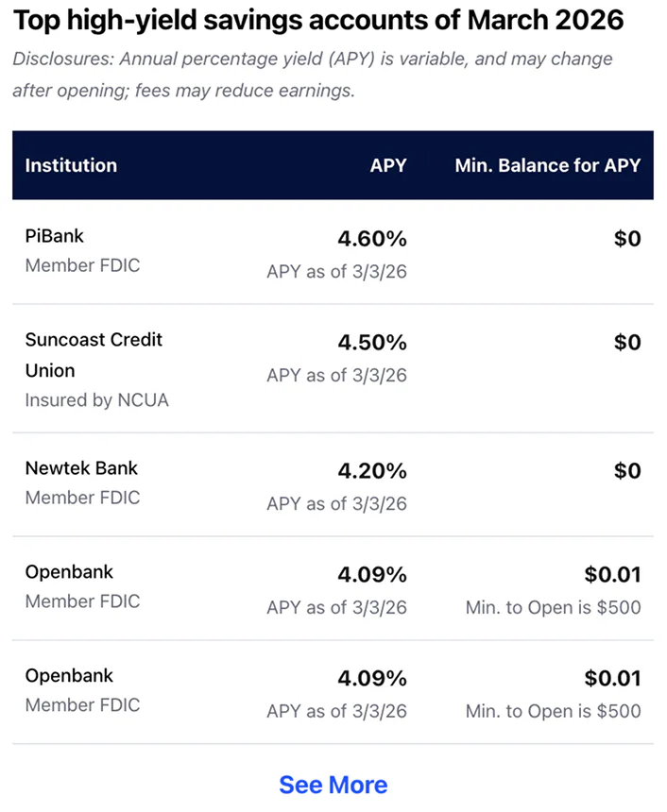Select the Suncoast Credit Union row
This screenshot has height=812, width=667.
point(92,355)
